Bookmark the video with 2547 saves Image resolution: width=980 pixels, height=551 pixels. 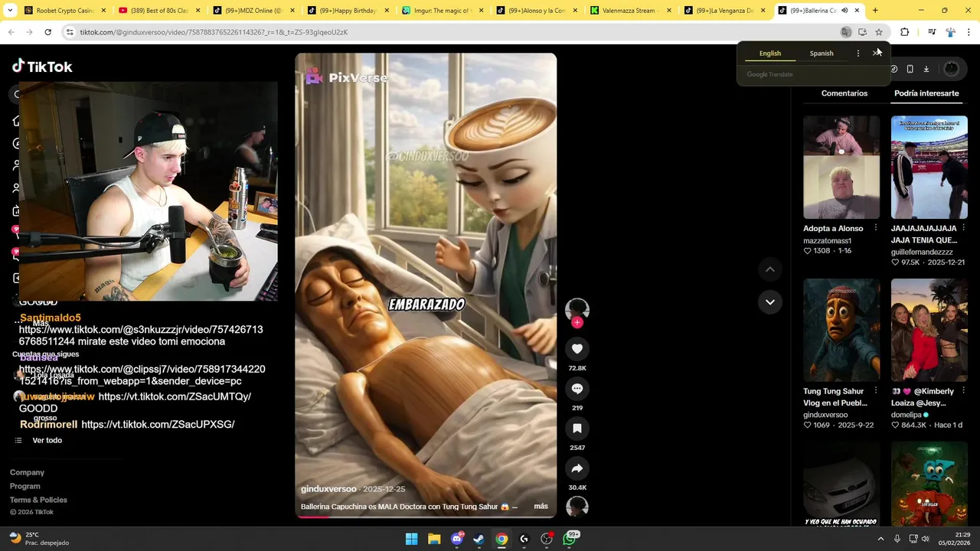pyautogui.click(x=577, y=429)
